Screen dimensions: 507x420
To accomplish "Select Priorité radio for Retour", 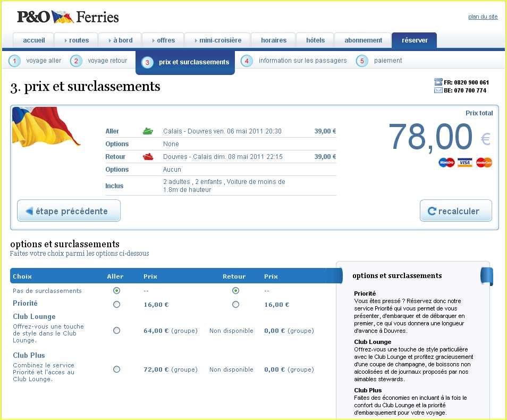I will 235,305.
